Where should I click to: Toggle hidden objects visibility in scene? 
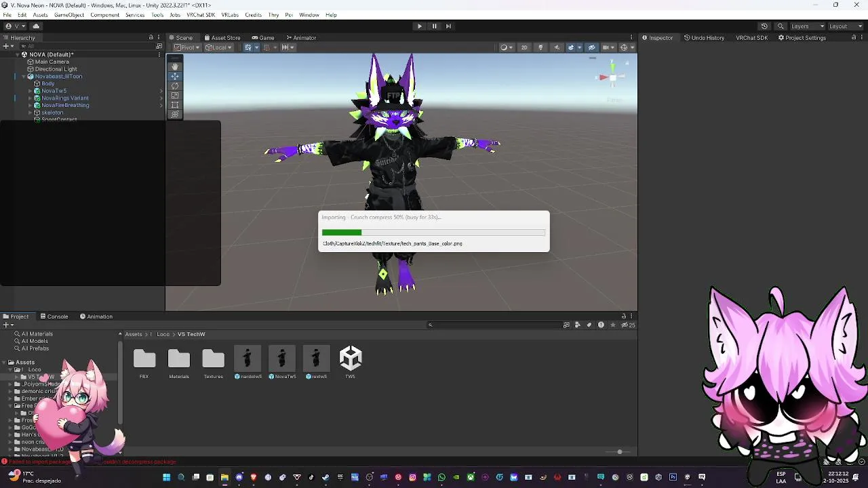click(x=592, y=47)
